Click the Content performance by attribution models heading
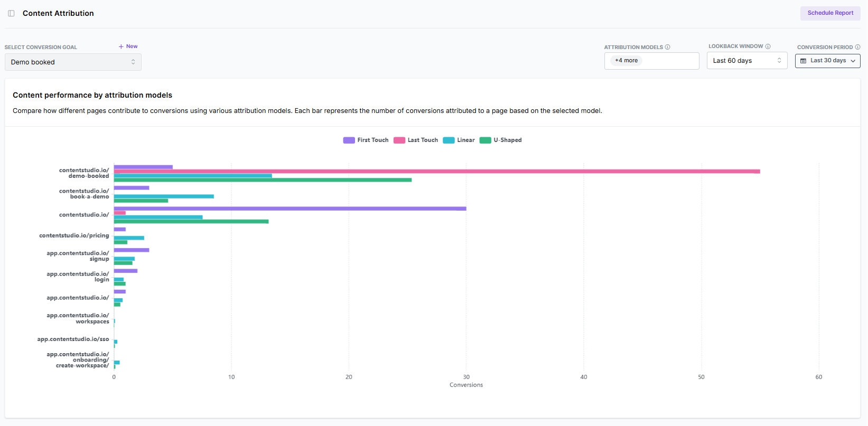The width and height of the screenshot is (868, 426). coord(92,95)
